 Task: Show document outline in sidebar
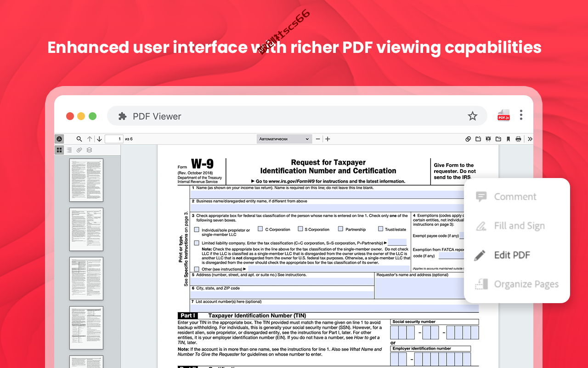click(x=69, y=150)
